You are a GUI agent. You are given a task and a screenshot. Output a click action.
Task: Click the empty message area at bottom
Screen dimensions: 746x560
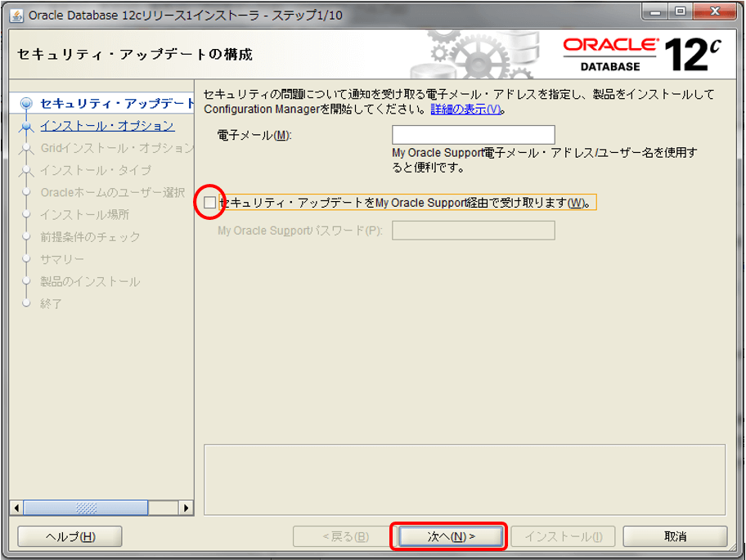coord(465,480)
